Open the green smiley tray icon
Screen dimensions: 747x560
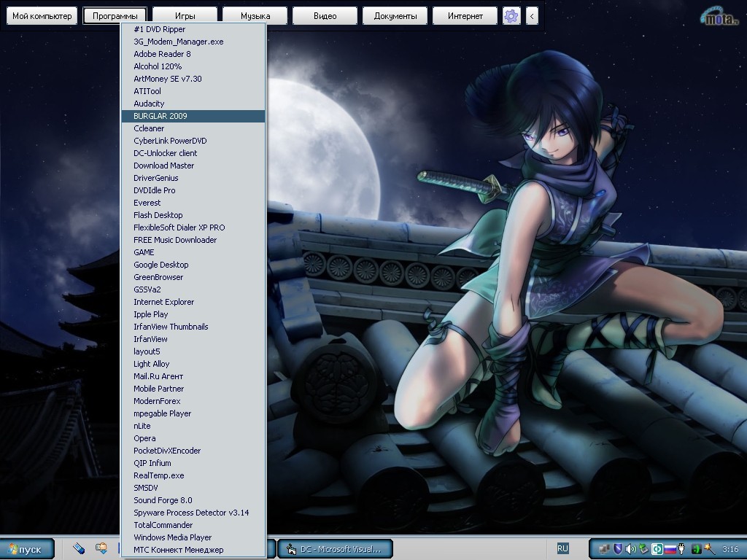(x=697, y=549)
